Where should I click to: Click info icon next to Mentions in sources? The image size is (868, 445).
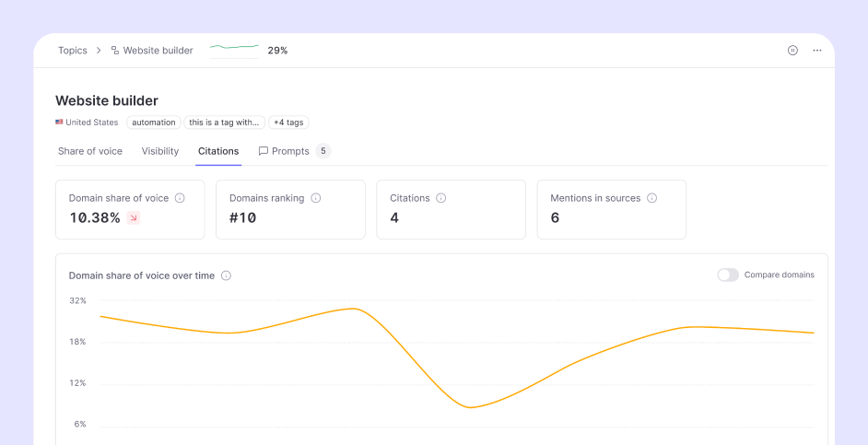point(652,198)
